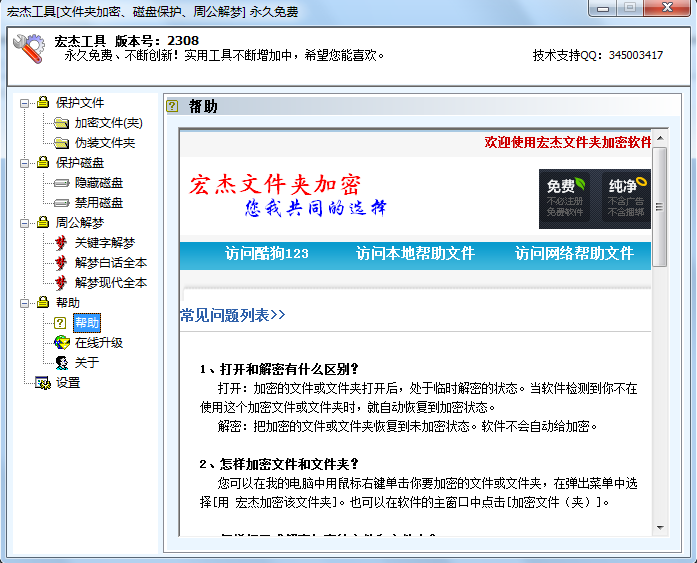Click the 常见问题列表>> heading link
This screenshot has width=697, height=563.
(233, 315)
